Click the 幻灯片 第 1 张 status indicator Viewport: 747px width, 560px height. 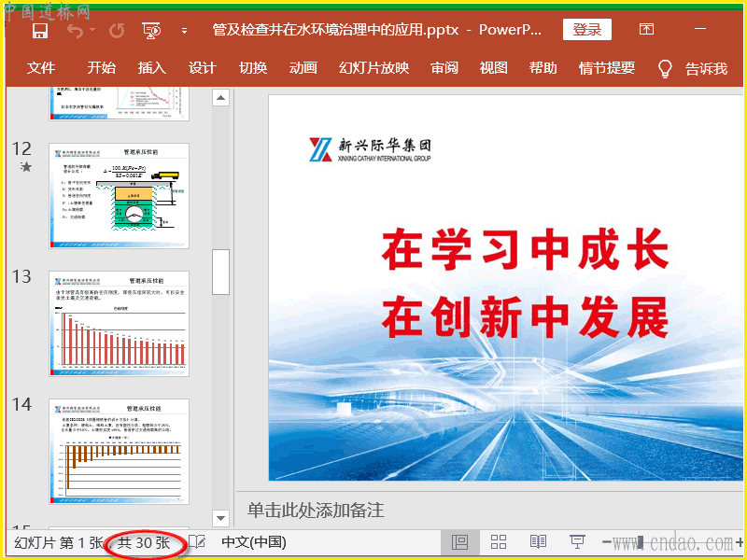[x=58, y=543]
